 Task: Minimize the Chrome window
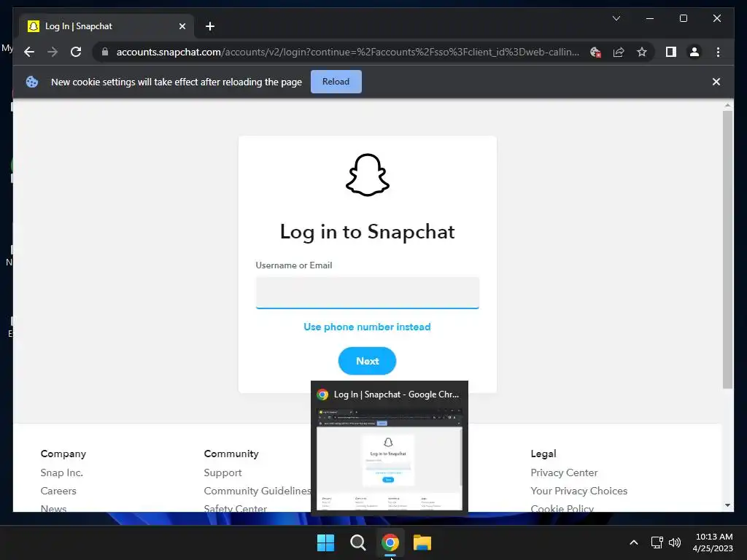650,18
